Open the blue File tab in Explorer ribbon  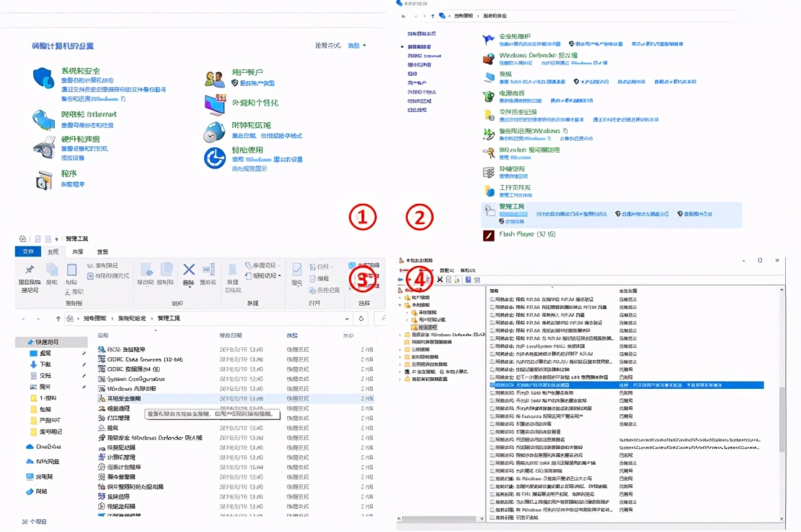(27, 252)
